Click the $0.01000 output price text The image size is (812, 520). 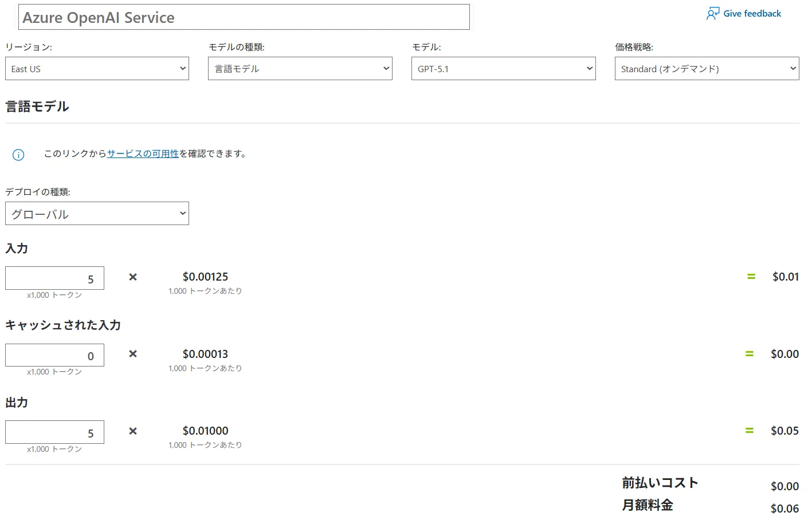point(205,431)
